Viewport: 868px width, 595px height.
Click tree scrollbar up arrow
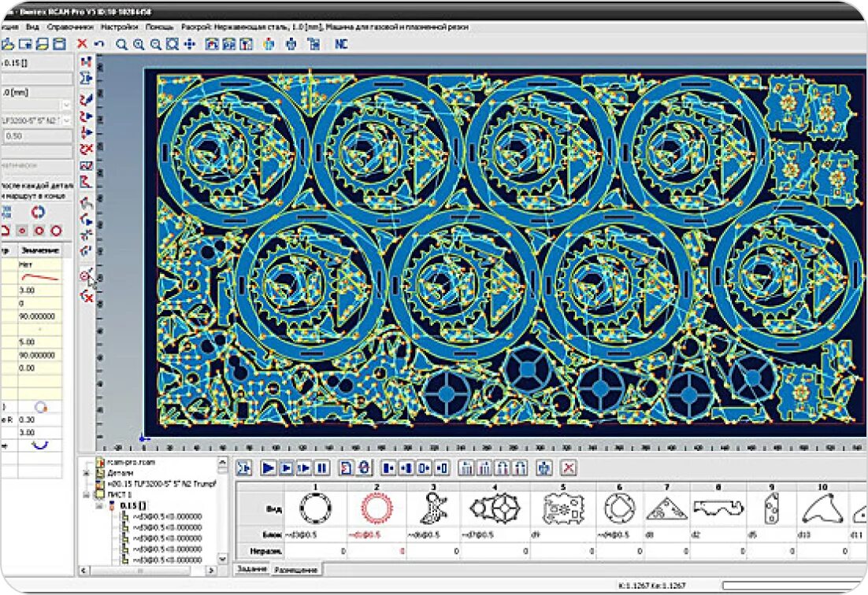223,462
